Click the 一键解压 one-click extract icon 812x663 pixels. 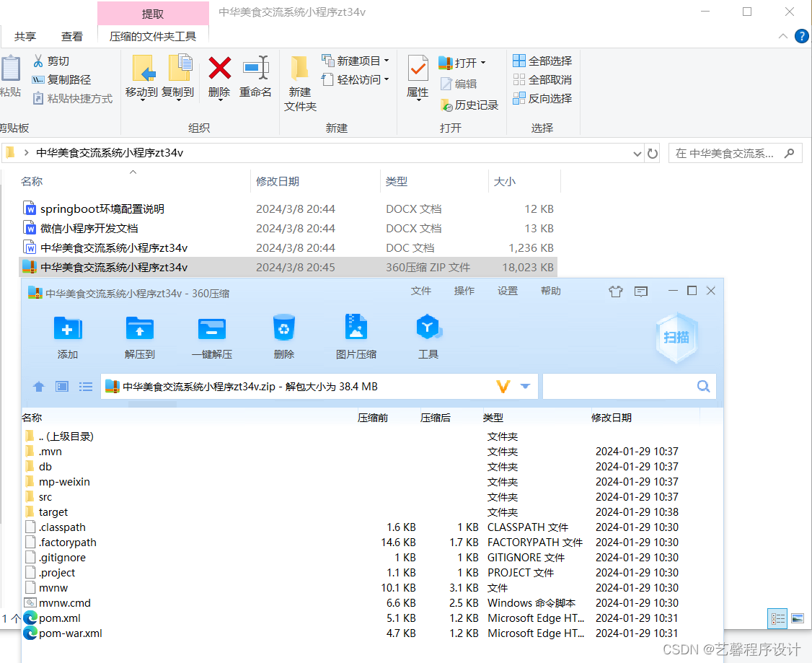point(212,328)
